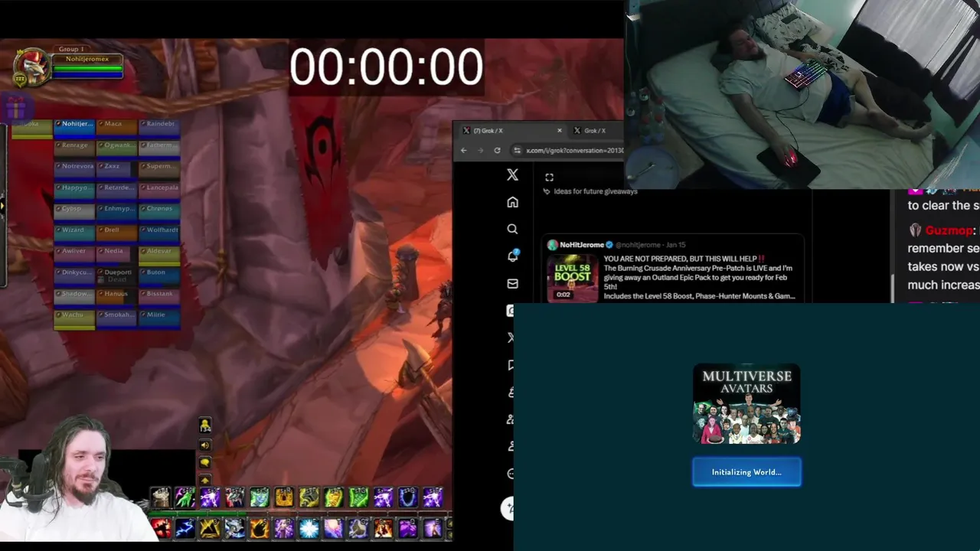Use the orange ring ability bound to S+R

284,497
